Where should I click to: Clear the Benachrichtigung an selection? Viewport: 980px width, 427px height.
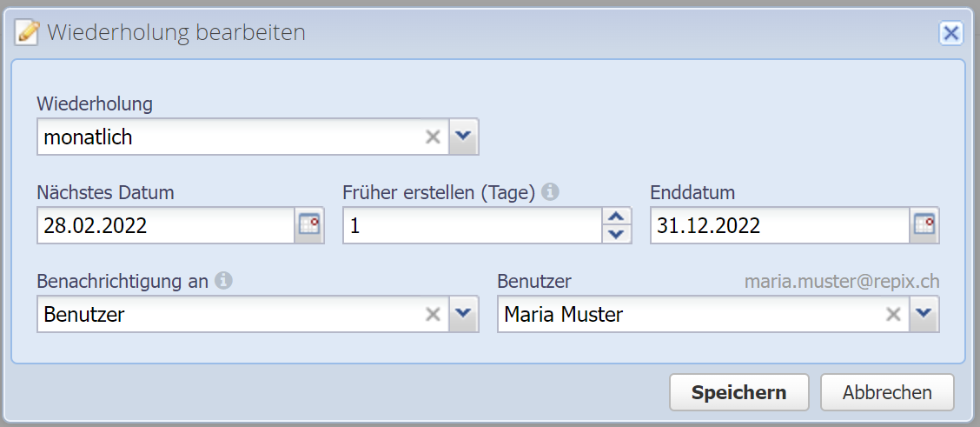click(x=433, y=314)
